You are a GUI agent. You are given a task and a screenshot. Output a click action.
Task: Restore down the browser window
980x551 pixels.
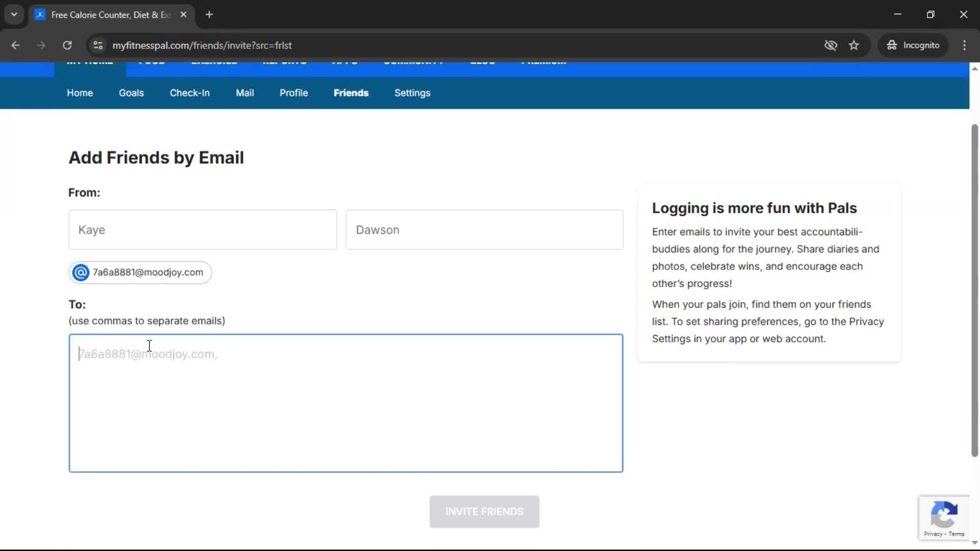[930, 14]
